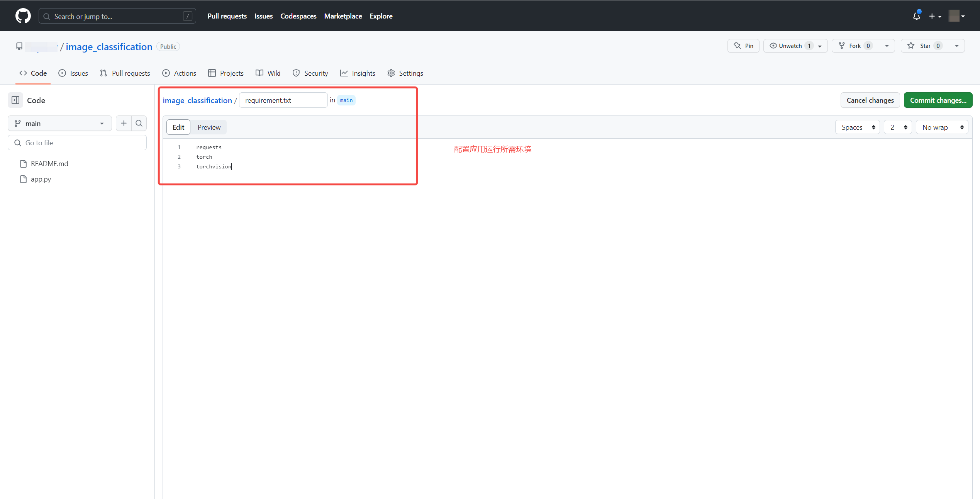Switch editor to Preview mode
Screen dimensions: 980x499
(x=209, y=127)
